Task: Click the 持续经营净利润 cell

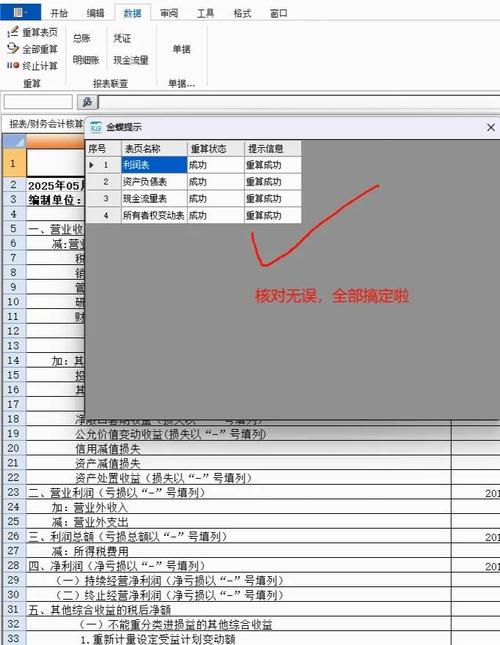Action: tap(239, 580)
